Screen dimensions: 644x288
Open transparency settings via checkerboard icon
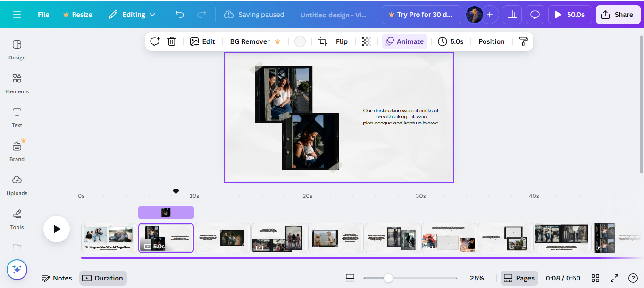pyautogui.click(x=366, y=41)
